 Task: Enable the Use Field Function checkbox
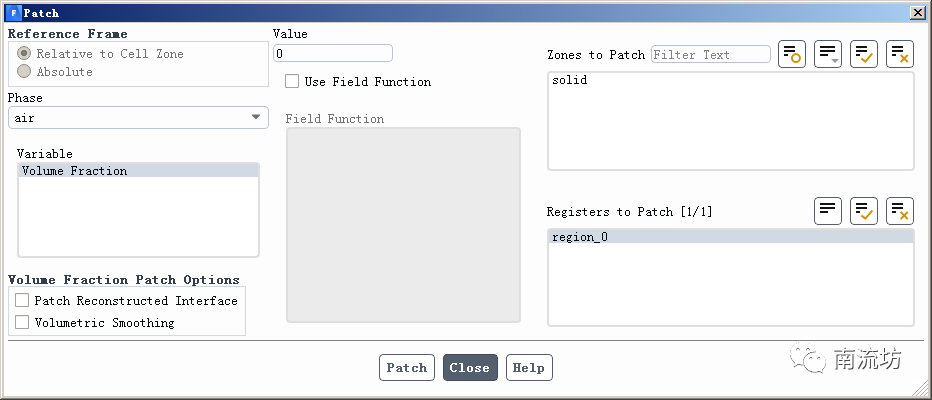click(292, 81)
